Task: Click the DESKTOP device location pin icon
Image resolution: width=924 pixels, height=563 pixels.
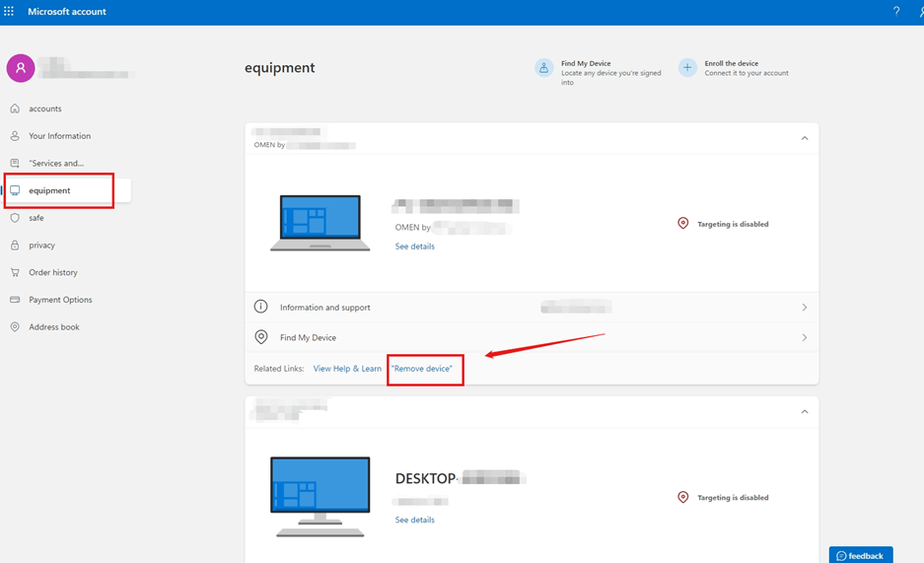Action: click(683, 497)
